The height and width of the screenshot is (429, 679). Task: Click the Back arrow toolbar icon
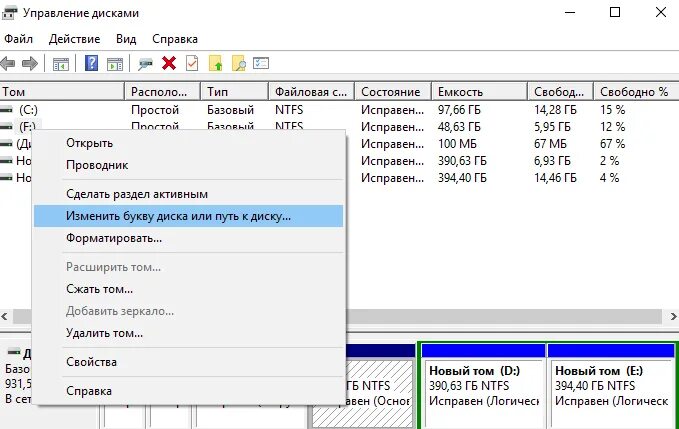point(8,64)
